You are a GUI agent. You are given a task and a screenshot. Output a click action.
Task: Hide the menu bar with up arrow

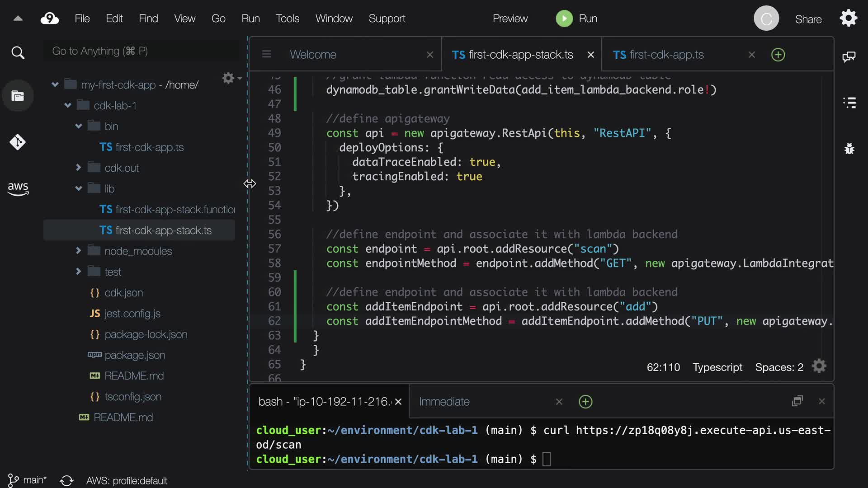pos(18,19)
